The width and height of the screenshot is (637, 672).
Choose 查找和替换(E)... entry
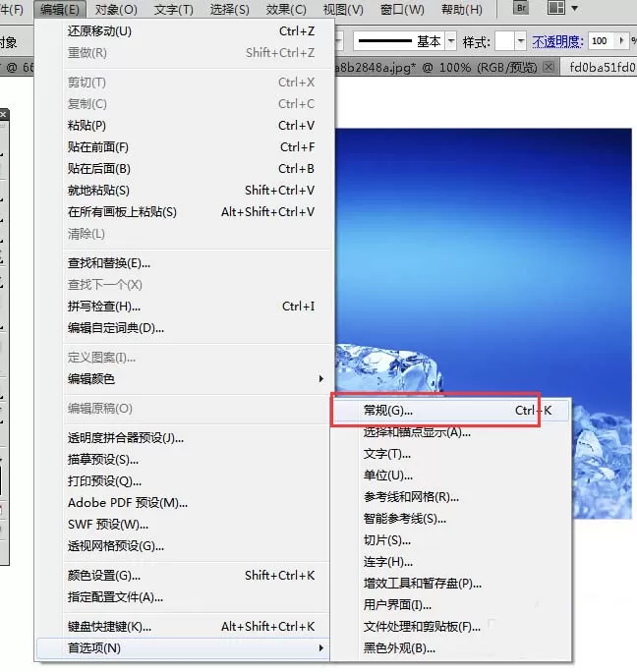pyautogui.click(x=185, y=263)
